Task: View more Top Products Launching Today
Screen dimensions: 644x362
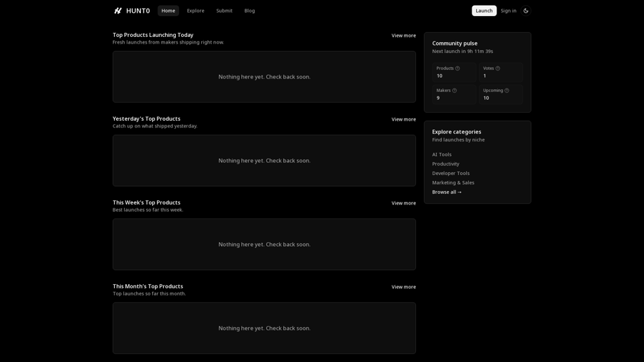Action: click(x=403, y=36)
